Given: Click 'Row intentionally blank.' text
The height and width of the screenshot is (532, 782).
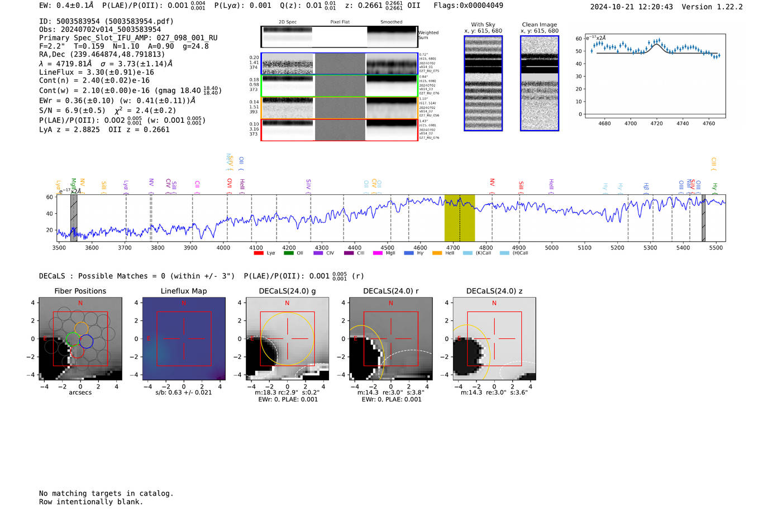Looking at the screenshot, I should (91, 502).
